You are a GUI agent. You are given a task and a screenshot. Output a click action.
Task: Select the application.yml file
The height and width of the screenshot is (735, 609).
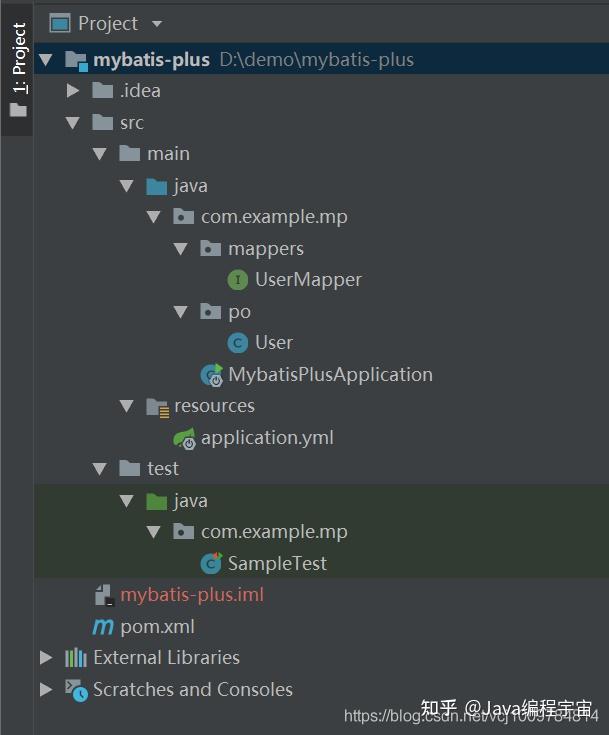pyautogui.click(x=267, y=437)
